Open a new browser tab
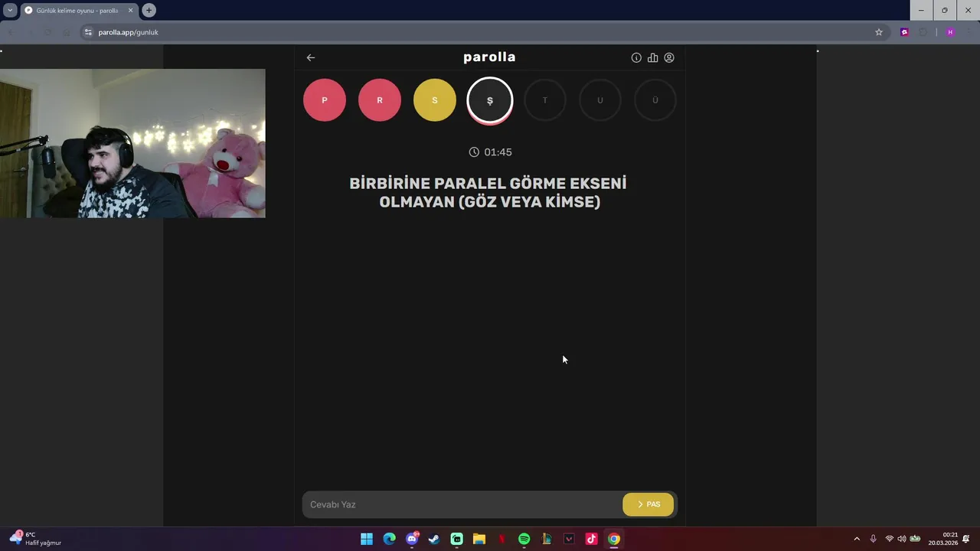Viewport: 980px width, 551px height. click(149, 11)
